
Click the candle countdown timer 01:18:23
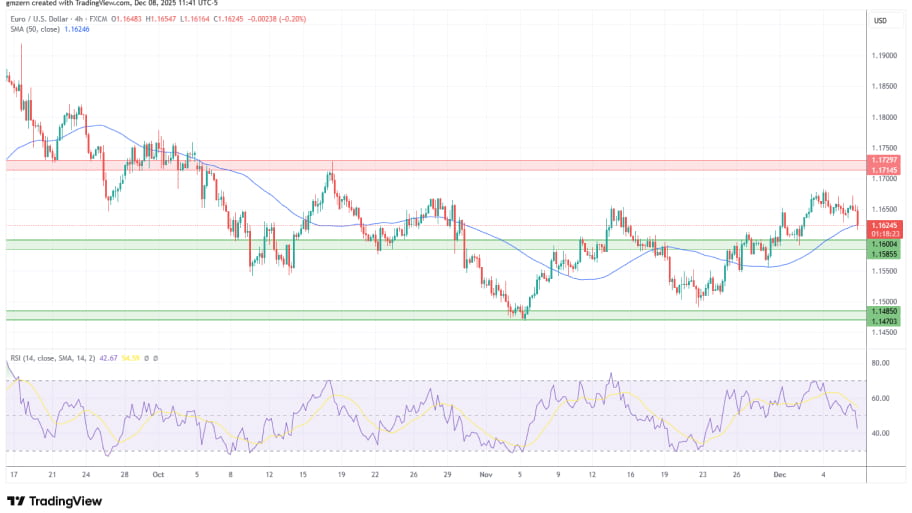pos(884,234)
